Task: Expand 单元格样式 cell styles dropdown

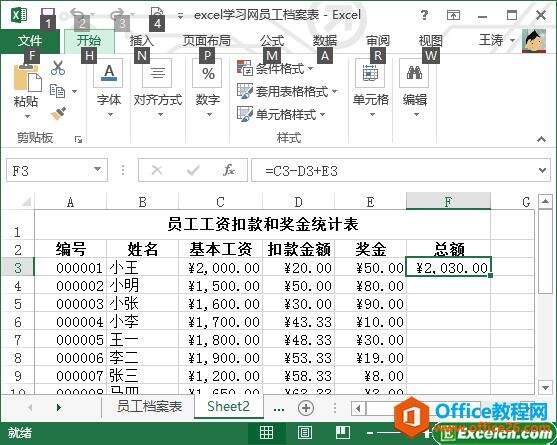Action: [323, 114]
